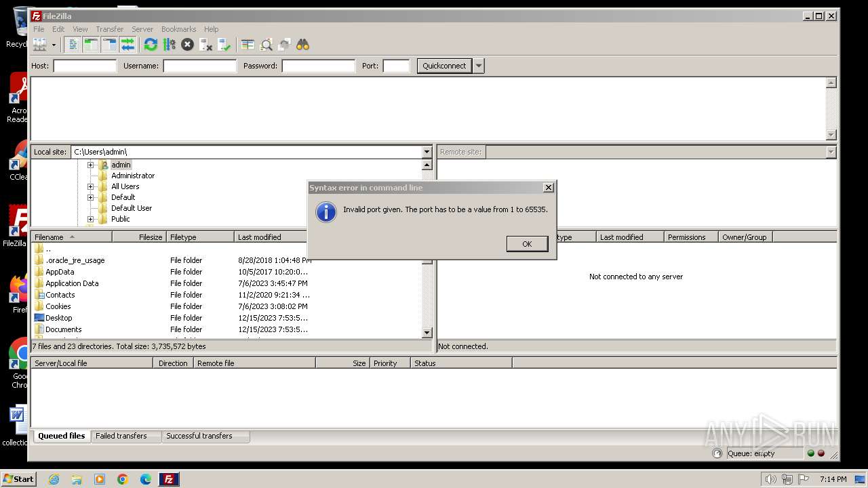Open the View menu
Image resolution: width=868 pixels, height=488 pixels.
pos(80,29)
